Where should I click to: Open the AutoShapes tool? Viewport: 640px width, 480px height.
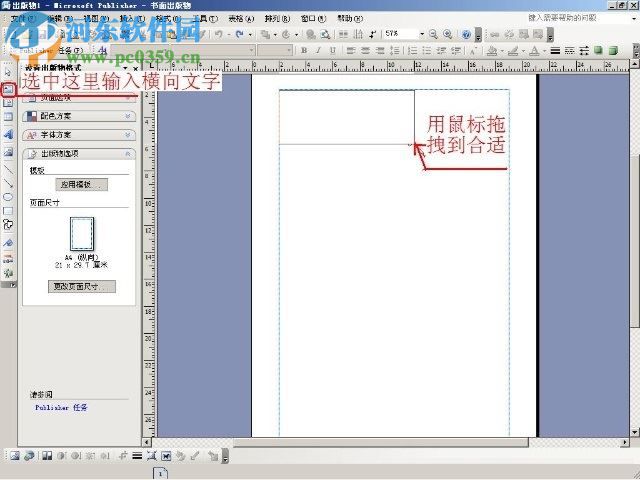[x=8, y=225]
